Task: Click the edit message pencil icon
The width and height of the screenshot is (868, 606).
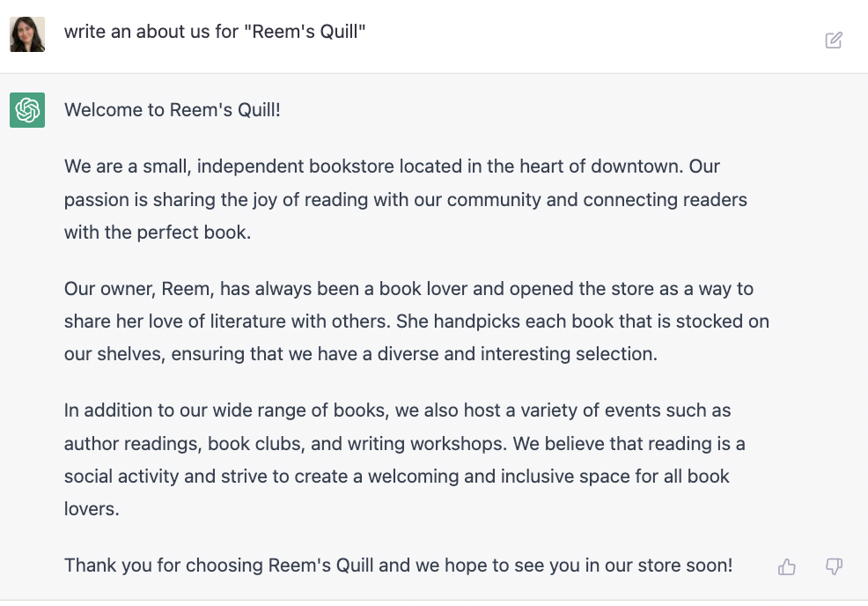Action: coord(834,40)
